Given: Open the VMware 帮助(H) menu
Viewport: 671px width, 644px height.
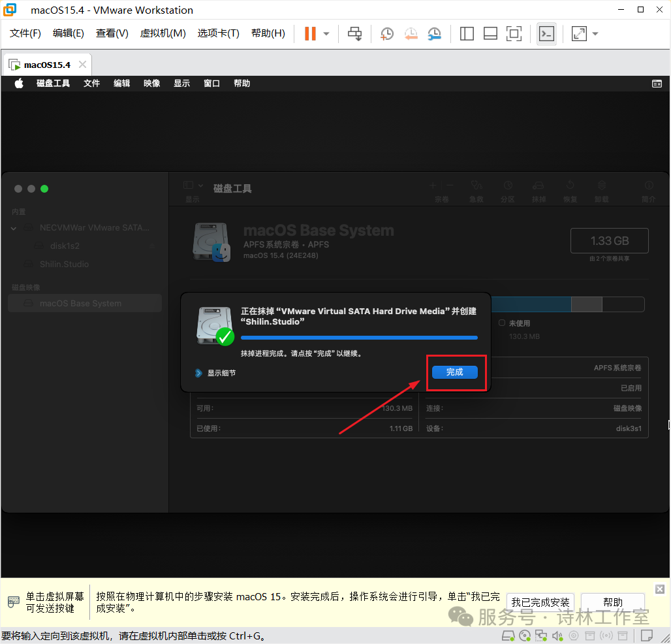Looking at the screenshot, I should 268,33.
